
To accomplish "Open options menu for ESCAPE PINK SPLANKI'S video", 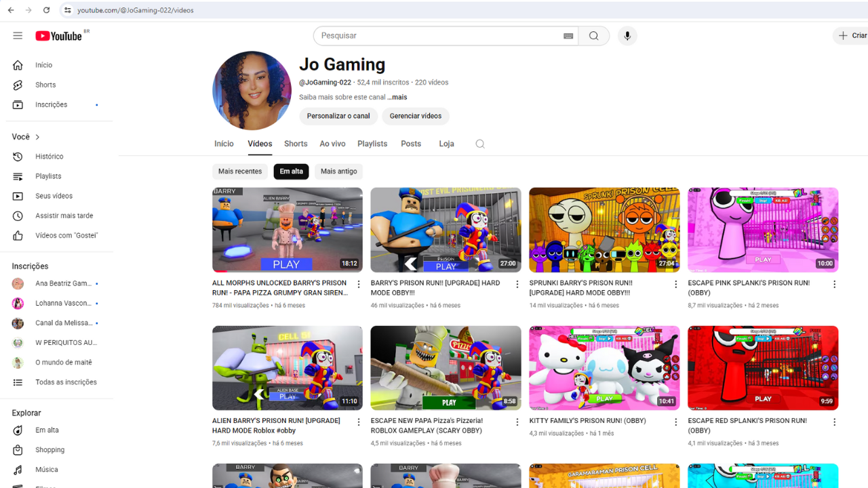I will point(834,285).
